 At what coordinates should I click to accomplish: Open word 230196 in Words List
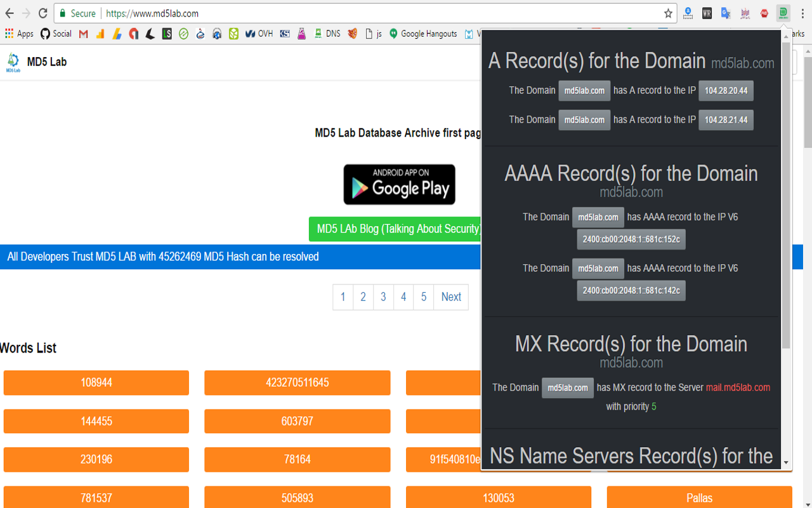(x=96, y=459)
